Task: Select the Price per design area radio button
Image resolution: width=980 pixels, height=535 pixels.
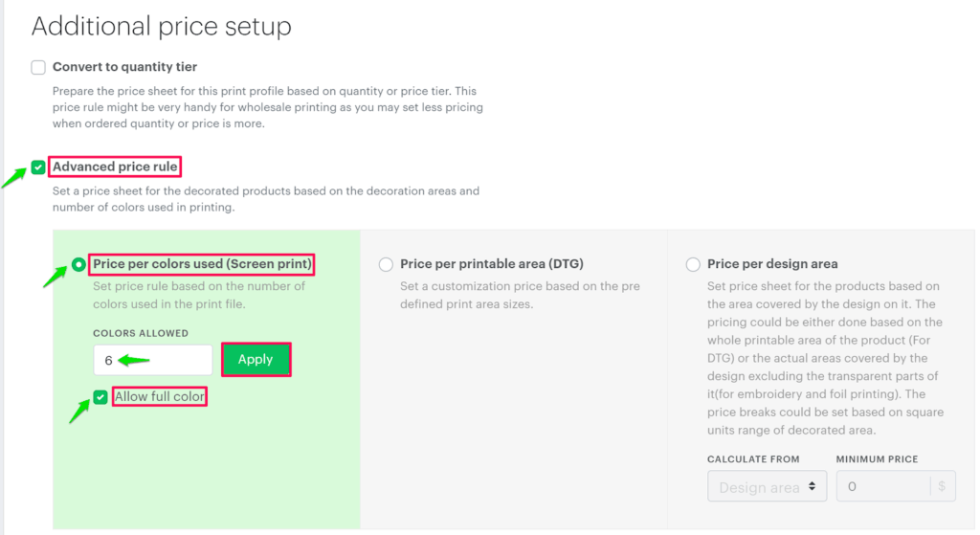Action: coord(693,265)
